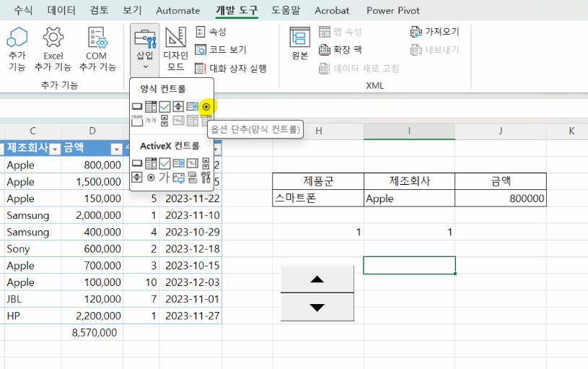This screenshot has width=588, height=369.
Task: Insert form control List Box
Action: click(192, 107)
